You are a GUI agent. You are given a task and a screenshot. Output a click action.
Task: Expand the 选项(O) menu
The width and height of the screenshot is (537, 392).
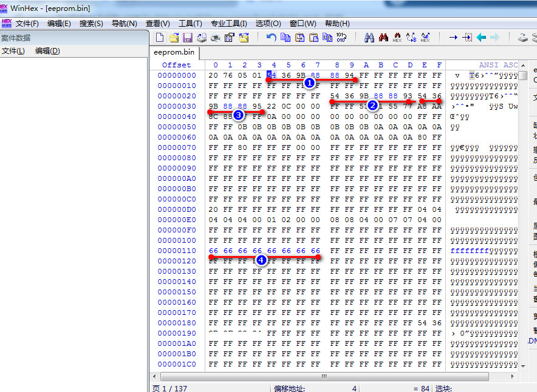(x=268, y=24)
